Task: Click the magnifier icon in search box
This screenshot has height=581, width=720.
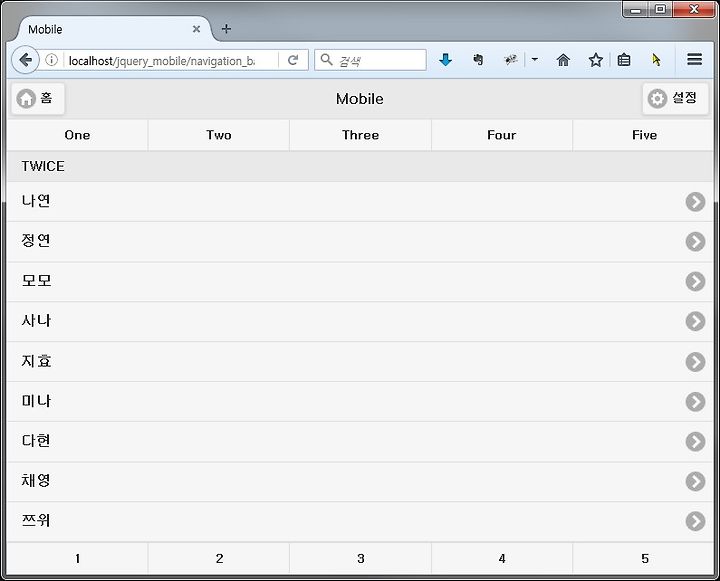Action: click(326, 59)
